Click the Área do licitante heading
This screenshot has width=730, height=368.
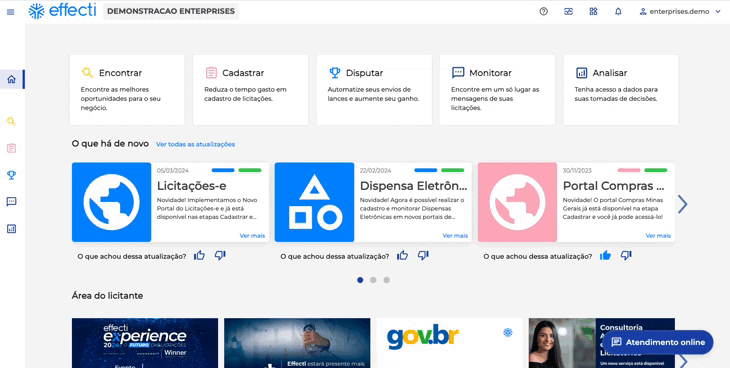[108, 296]
